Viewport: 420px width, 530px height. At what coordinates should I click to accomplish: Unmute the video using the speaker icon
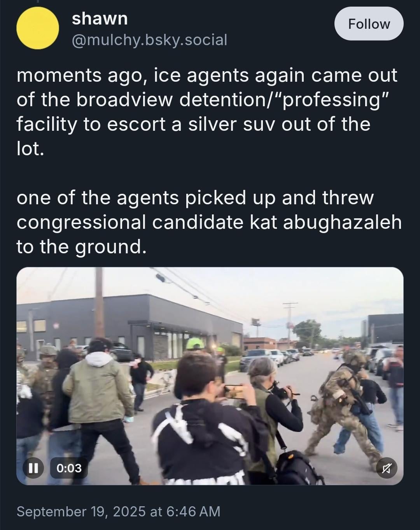(387, 467)
